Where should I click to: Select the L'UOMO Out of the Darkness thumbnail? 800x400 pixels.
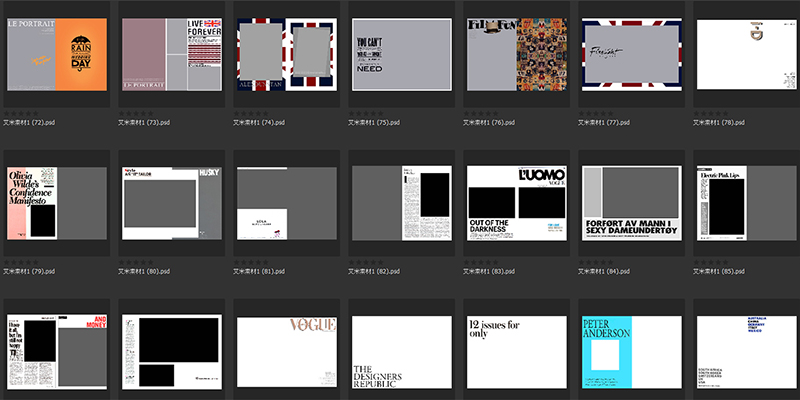(517, 203)
